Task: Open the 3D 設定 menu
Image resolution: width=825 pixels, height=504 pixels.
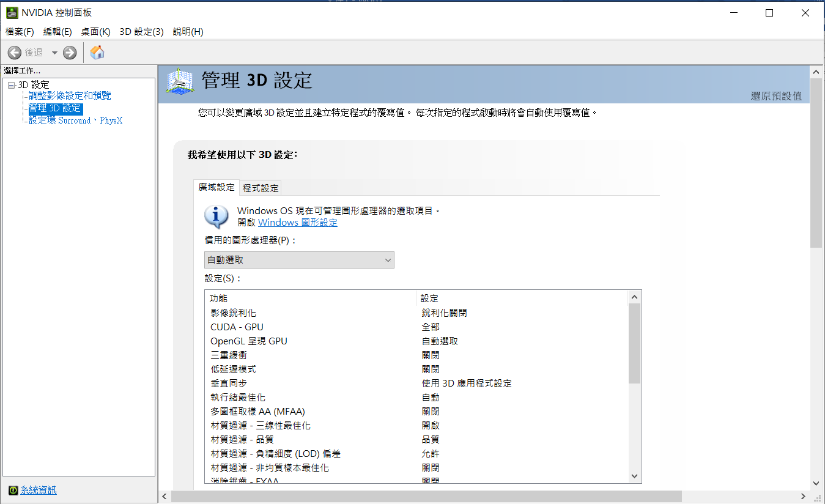Action: [141, 32]
